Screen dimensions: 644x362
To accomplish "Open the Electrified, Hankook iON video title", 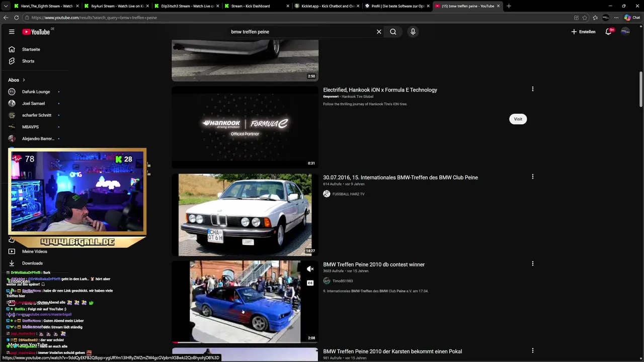I will pos(380,90).
